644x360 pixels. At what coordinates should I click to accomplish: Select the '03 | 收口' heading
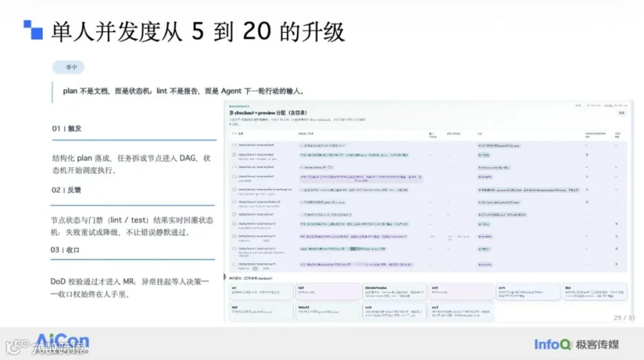65,250
